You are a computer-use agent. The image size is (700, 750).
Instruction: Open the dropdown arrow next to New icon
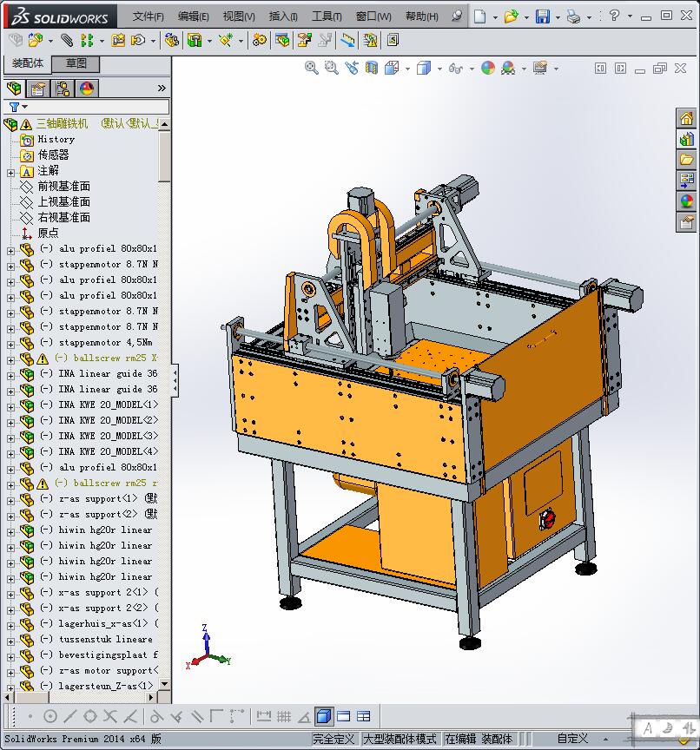tap(495, 17)
